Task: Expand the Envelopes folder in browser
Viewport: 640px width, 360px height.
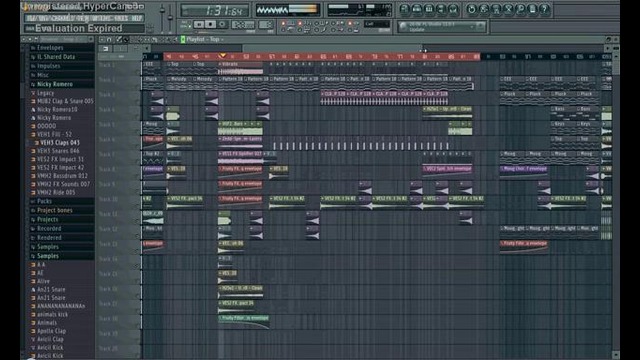Action: pyautogui.click(x=50, y=48)
